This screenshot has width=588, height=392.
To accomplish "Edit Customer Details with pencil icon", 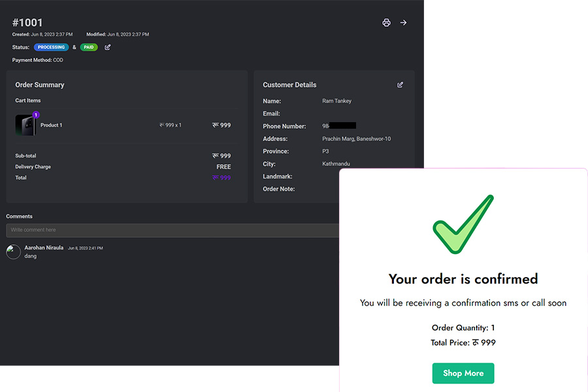I will [x=400, y=85].
